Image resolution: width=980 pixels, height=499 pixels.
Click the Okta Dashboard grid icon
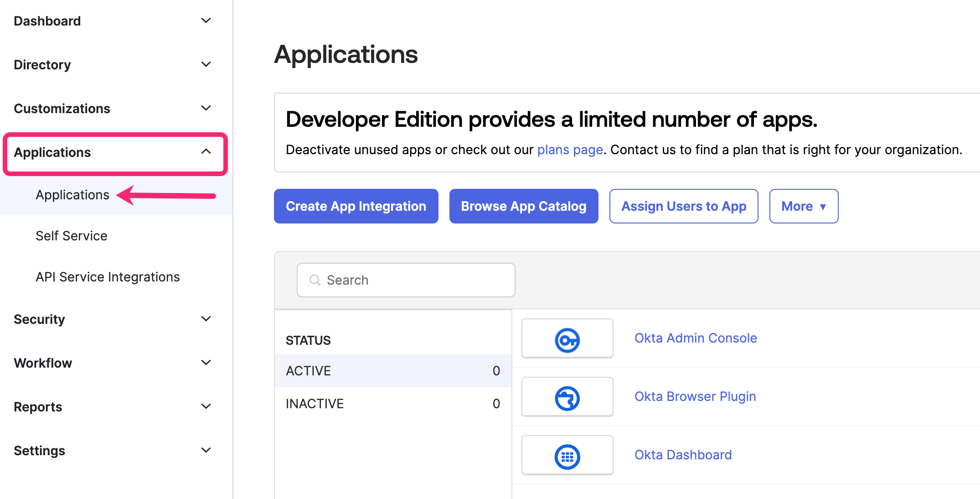567,457
